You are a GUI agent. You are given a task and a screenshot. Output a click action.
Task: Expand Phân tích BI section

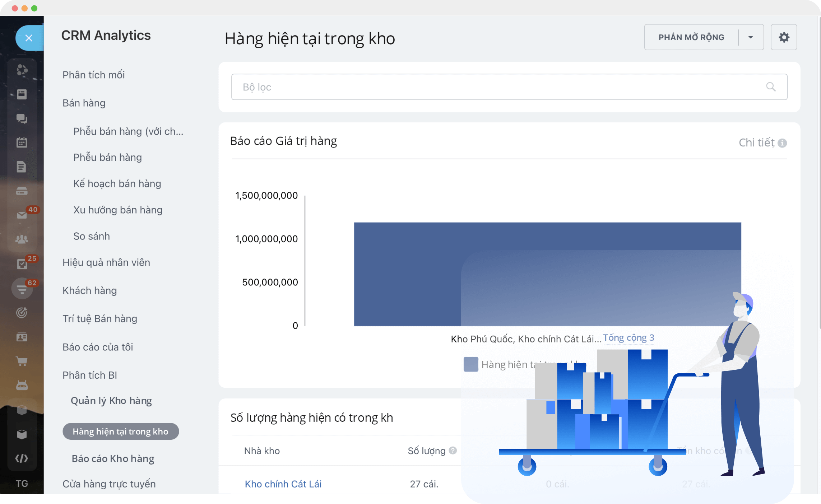coord(89,375)
